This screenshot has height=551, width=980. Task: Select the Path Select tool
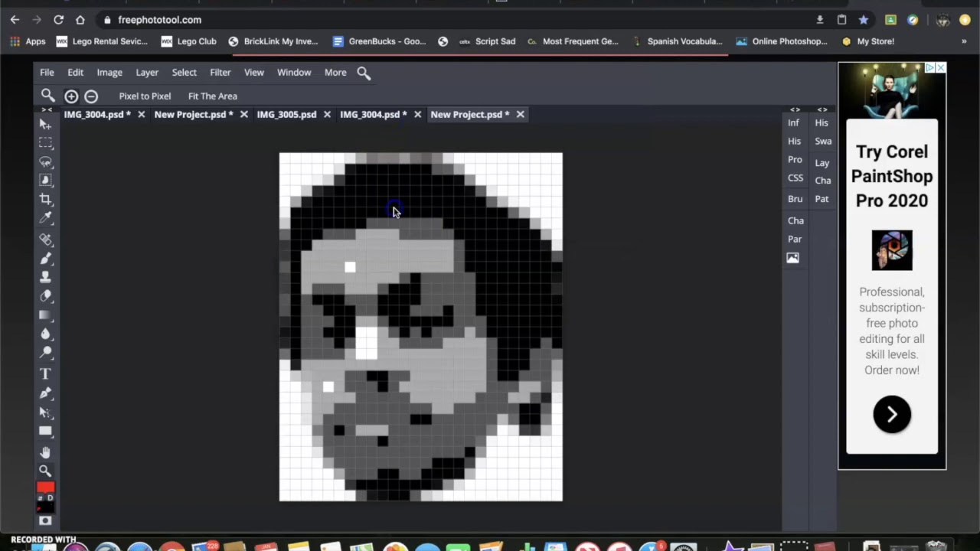(45, 412)
